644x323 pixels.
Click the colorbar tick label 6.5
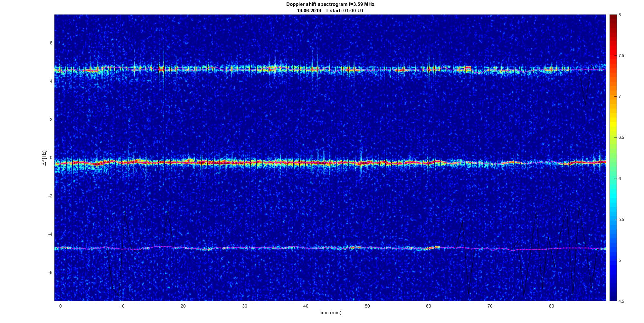point(621,138)
